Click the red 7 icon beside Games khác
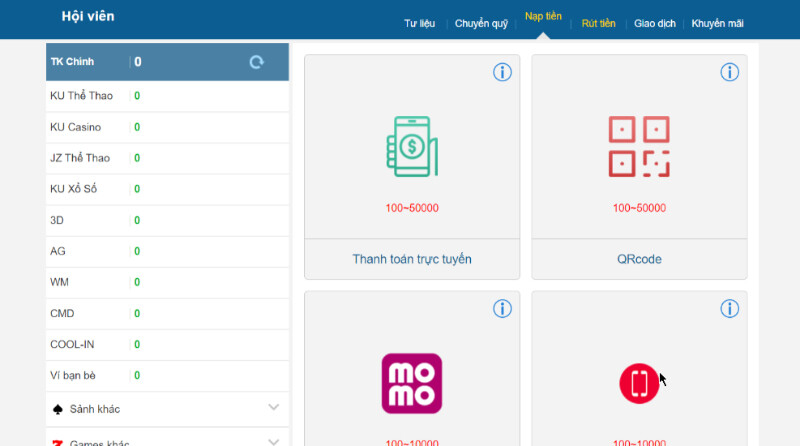This screenshot has width=800, height=446. pyautogui.click(x=58, y=442)
